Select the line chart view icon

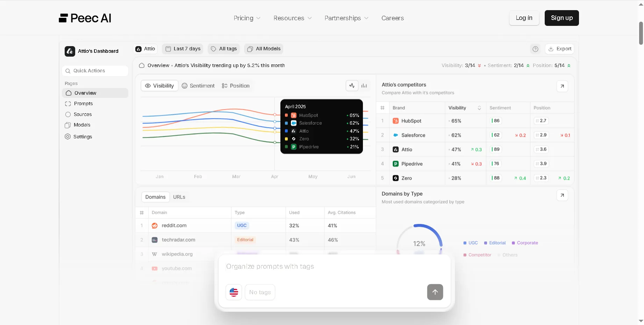(352, 86)
